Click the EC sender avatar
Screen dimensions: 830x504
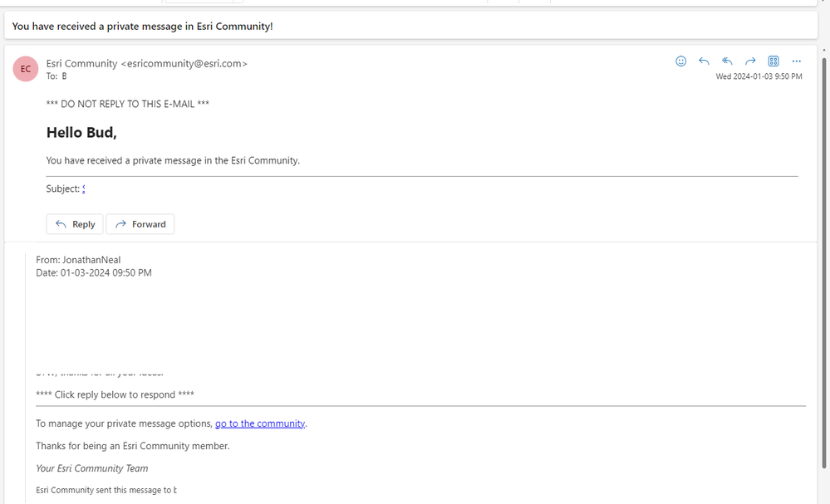(26, 69)
